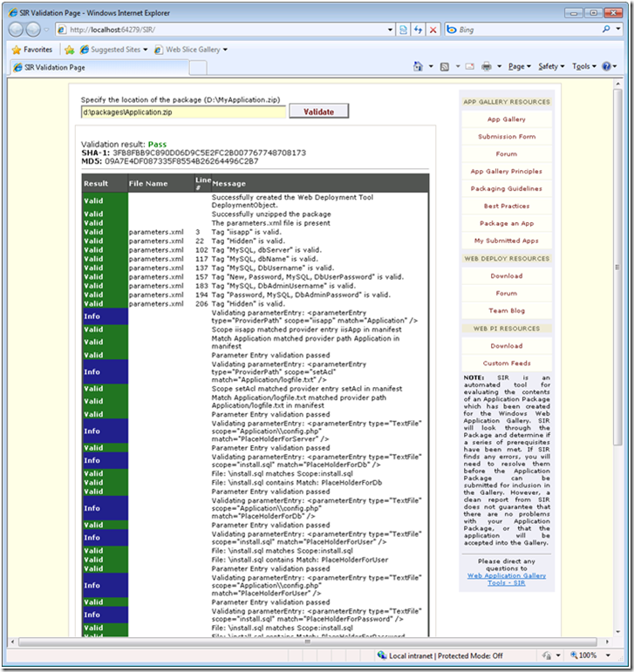634x672 pixels.
Task: Open recent pages dropdown next to navigation arrows
Action: [46, 30]
